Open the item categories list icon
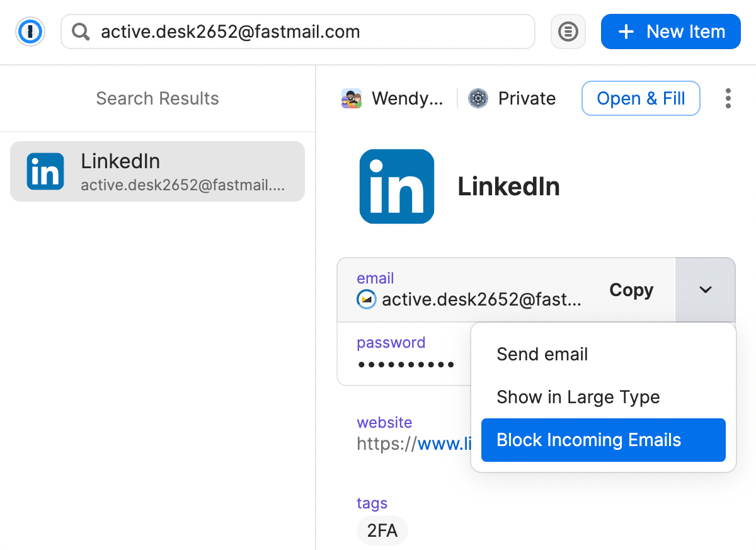 click(x=568, y=32)
